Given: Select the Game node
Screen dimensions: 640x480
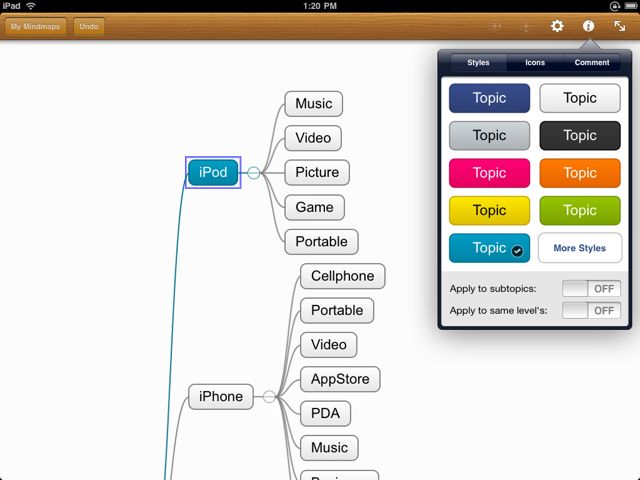Looking at the screenshot, I should 314,207.
